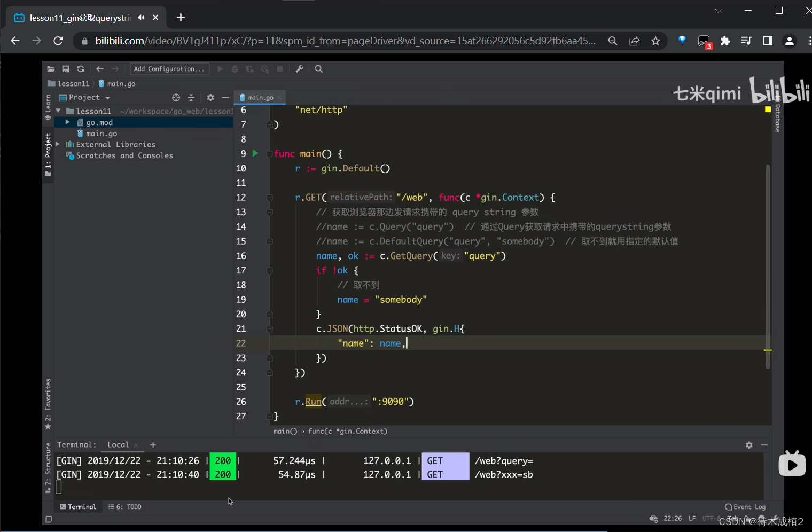This screenshot has width=812, height=532.
Task: Open IDE settings via the wrench icon
Action: pyautogui.click(x=300, y=69)
